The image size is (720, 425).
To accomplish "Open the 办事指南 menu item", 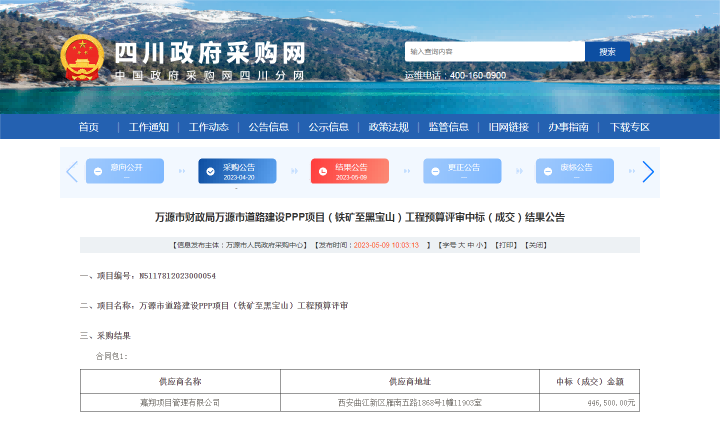I will [568, 127].
